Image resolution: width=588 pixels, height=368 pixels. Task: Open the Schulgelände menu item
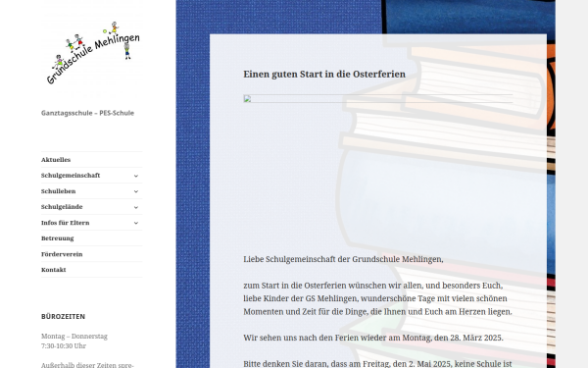click(x=62, y=207)
